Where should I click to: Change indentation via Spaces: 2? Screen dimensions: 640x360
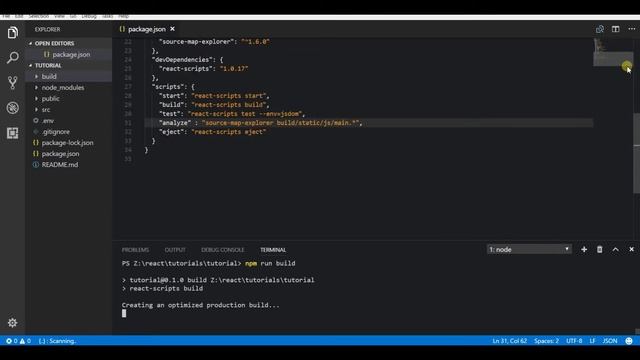point(546,341)
